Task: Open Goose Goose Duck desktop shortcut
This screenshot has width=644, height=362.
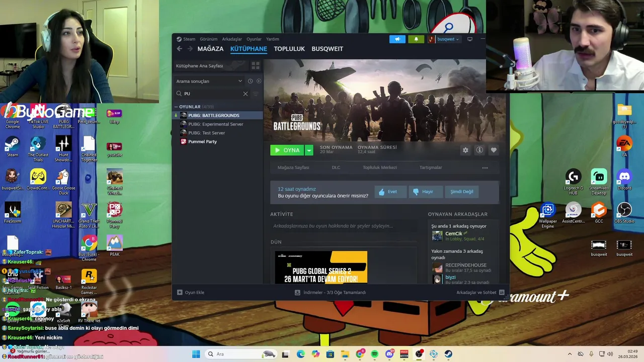Action: pos(63,183)
